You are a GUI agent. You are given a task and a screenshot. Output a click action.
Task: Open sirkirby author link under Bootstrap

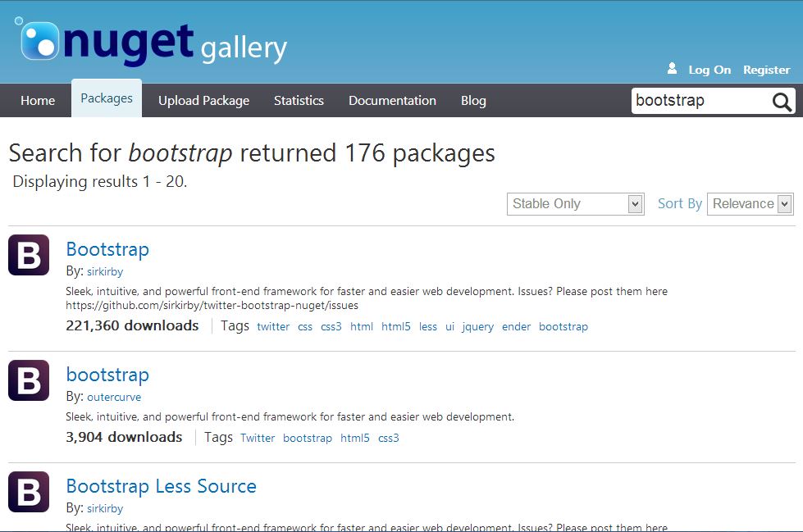(105, 272)
